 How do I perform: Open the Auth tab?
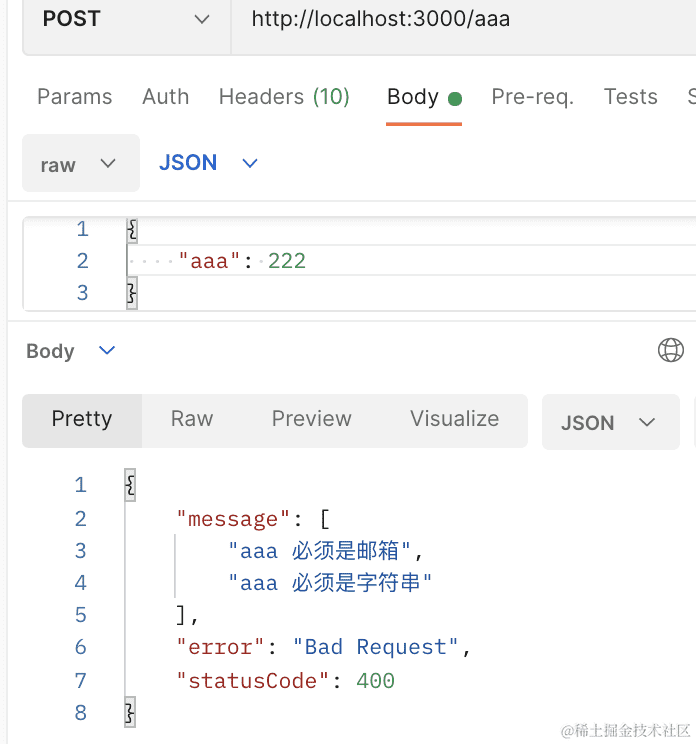pos(165,97)
